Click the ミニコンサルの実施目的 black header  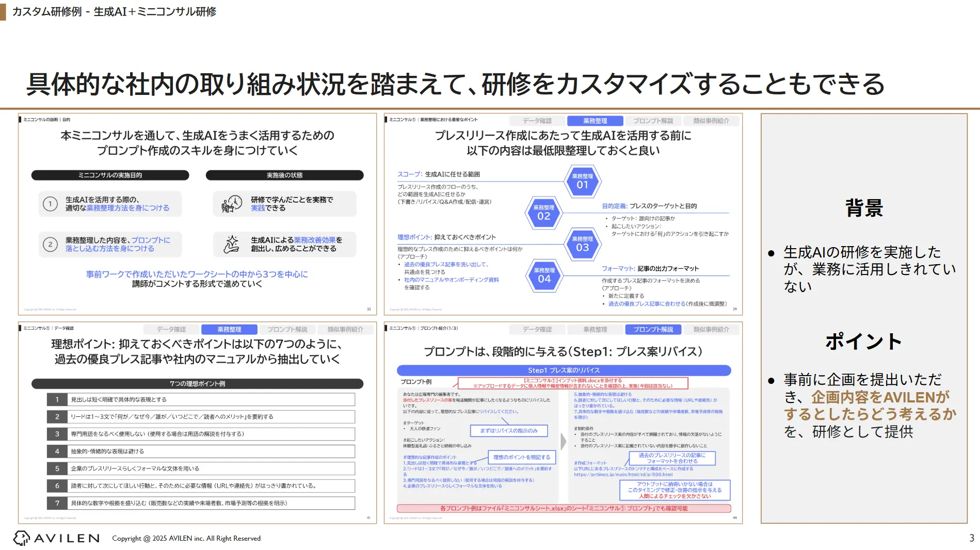point(110,175)
